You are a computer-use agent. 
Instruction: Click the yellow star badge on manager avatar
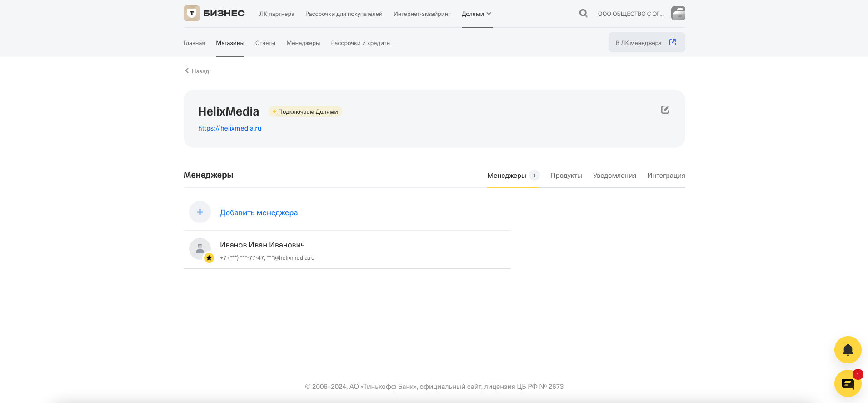tap(209, 258)
